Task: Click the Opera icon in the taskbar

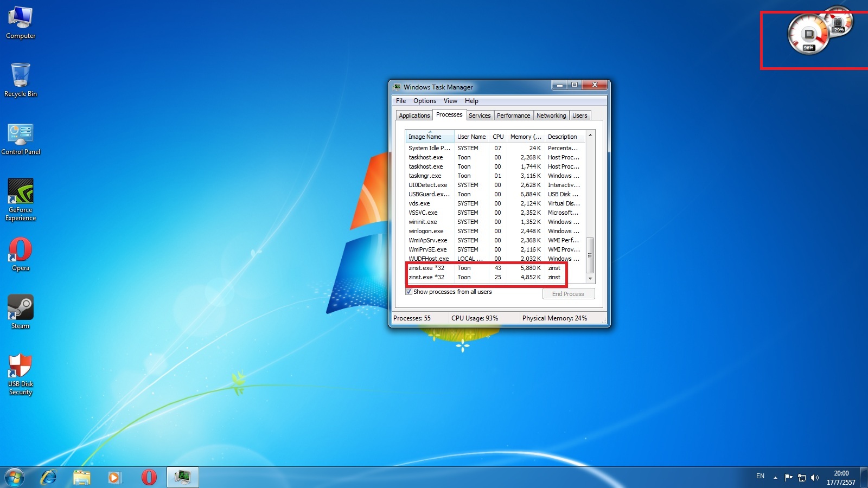Action: [149, 477]
